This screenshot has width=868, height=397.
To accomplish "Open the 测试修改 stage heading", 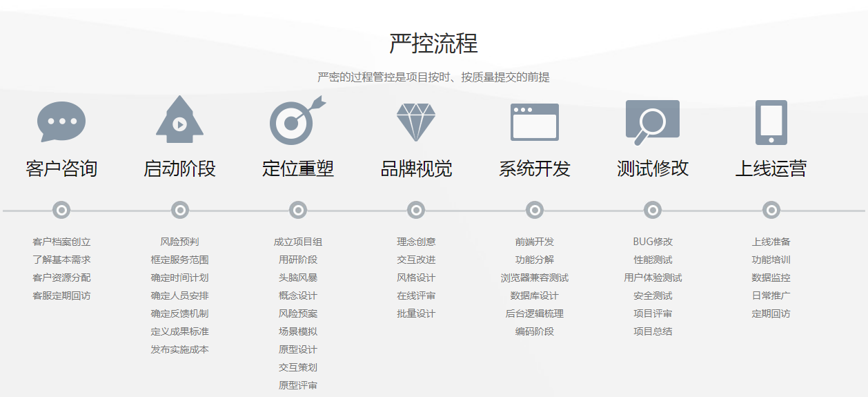I will (653, 168).
